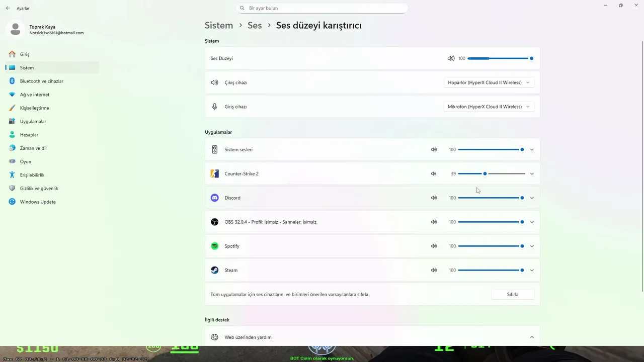
Task: Mute Counter-Strike 2 volume icon
Action: pyautogui.click(x=433, y=173)
